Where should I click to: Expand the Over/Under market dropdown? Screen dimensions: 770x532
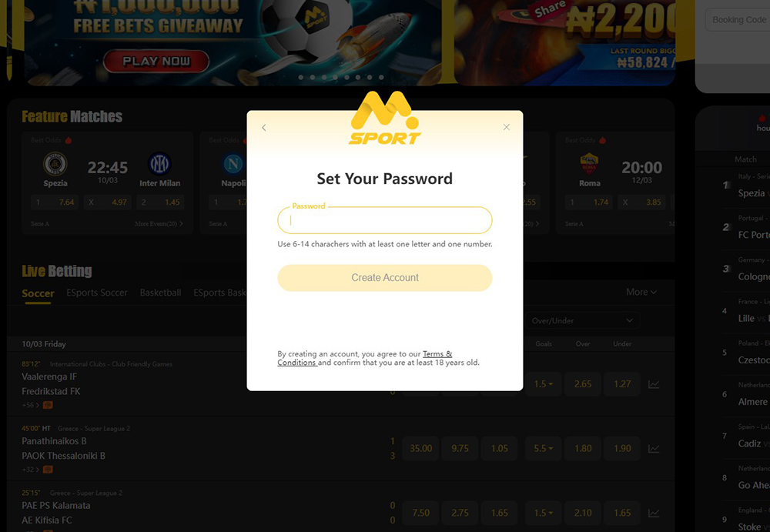coord(582,321)
